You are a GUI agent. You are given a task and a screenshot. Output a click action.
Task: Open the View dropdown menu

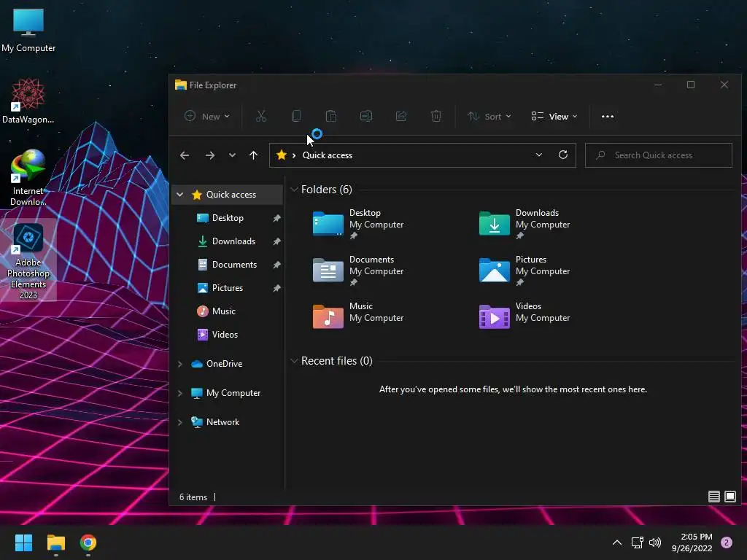point(554,116)
